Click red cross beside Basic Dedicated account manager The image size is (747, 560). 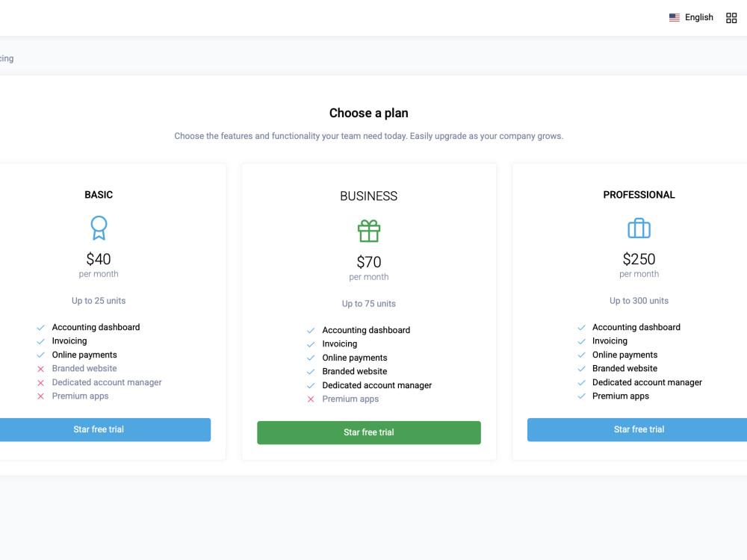point(40,383)
